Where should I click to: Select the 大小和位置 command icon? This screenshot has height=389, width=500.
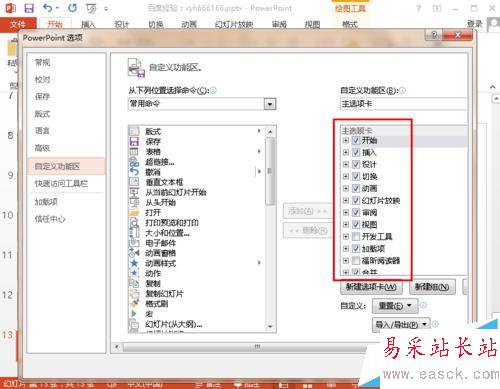(x=134, y=233)
